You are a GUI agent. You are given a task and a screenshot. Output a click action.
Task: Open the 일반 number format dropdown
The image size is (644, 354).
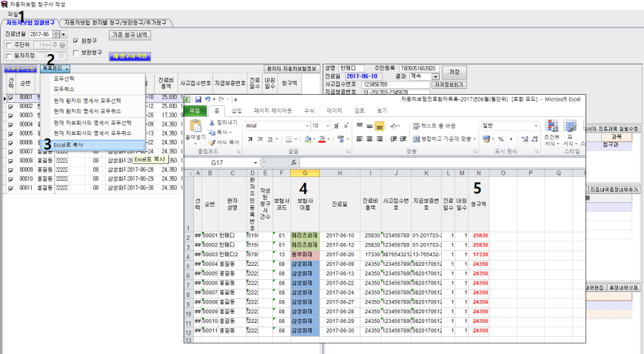[536, 126]
